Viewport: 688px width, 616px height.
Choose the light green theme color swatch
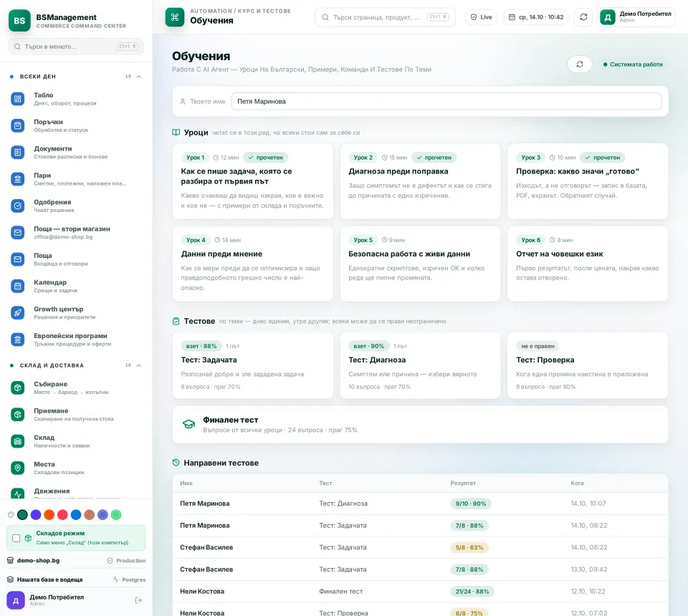116,515
